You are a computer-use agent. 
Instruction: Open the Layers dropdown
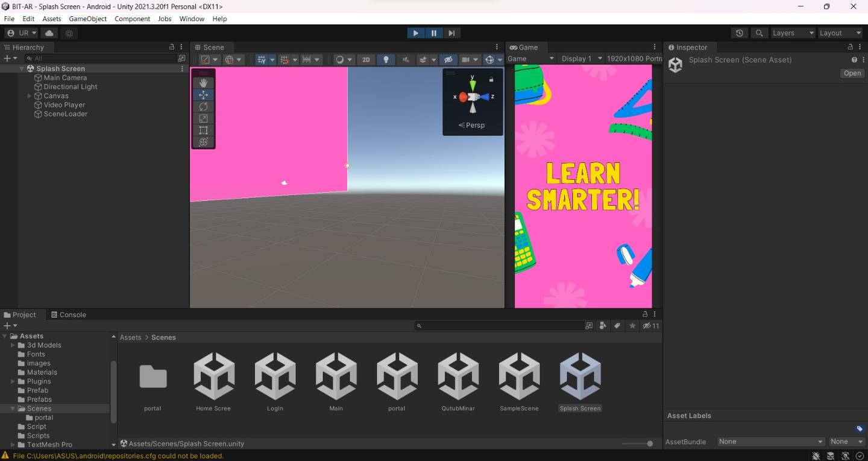pos(793,33)
